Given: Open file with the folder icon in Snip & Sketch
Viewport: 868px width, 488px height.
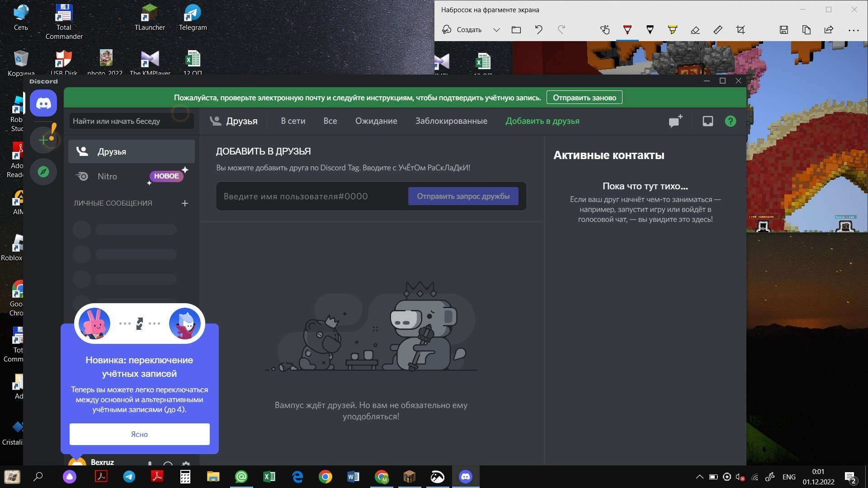Looking at the screenshot, I should (x=516, y=30).
